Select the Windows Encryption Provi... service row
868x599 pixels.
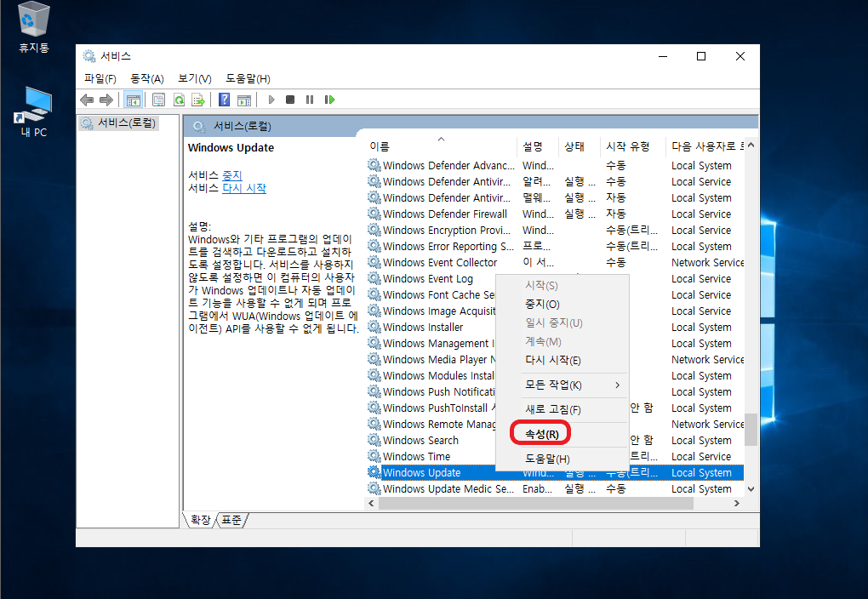pyautogui.click(x=555, y=231)
